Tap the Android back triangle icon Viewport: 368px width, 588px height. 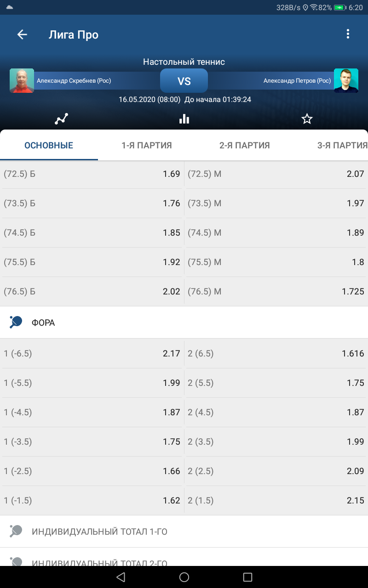(121, 577)
